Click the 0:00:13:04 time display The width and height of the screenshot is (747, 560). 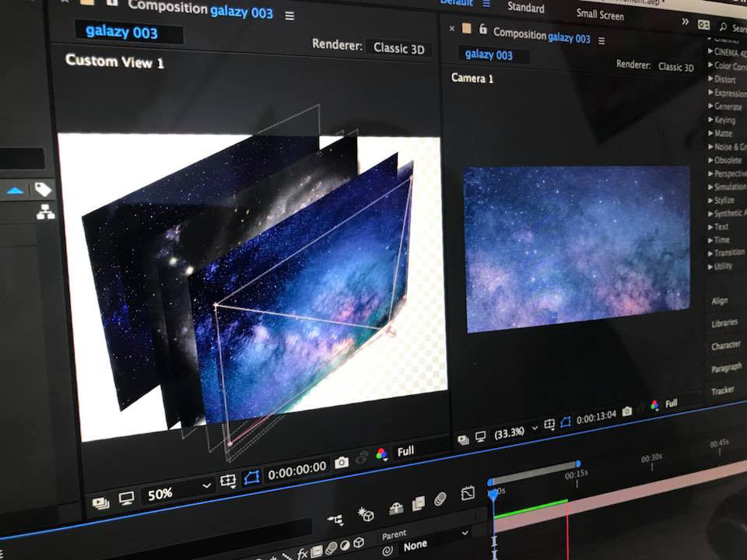tap(596, 417)
